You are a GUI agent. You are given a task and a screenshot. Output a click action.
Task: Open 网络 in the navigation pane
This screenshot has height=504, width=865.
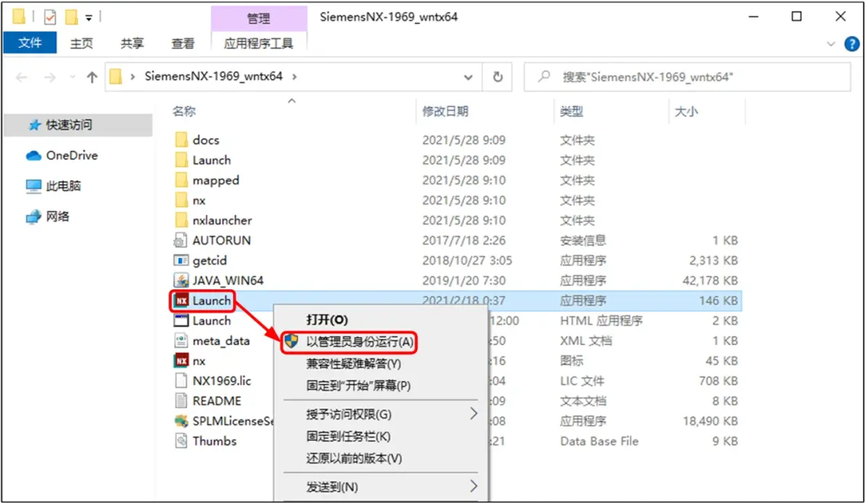pos(57,216)
